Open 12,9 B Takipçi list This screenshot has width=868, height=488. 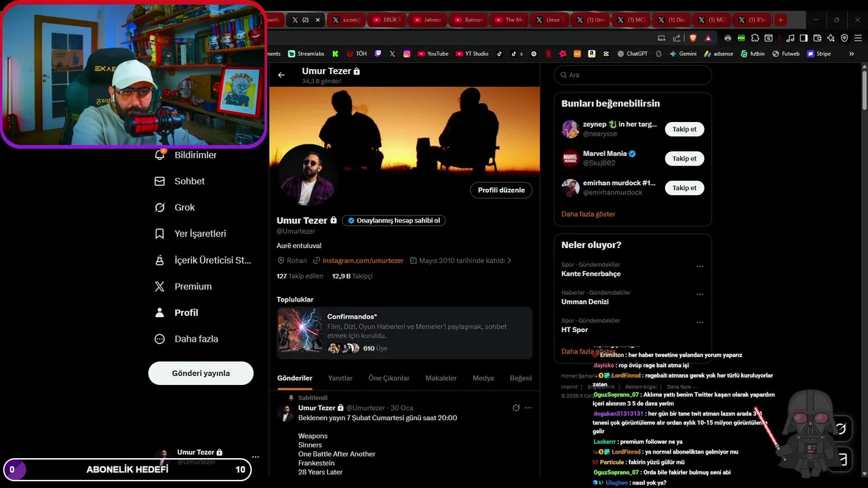tap(352, 276)
